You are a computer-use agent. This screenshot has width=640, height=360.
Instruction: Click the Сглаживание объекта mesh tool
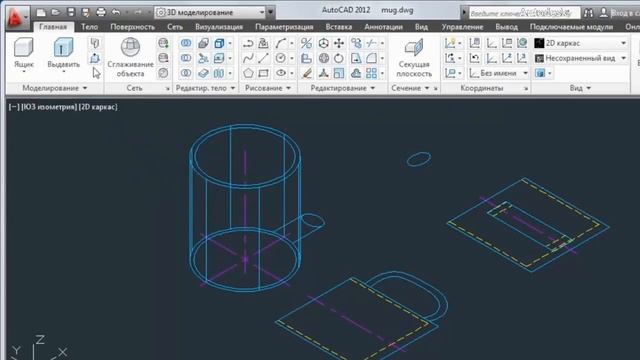[130, 57]
